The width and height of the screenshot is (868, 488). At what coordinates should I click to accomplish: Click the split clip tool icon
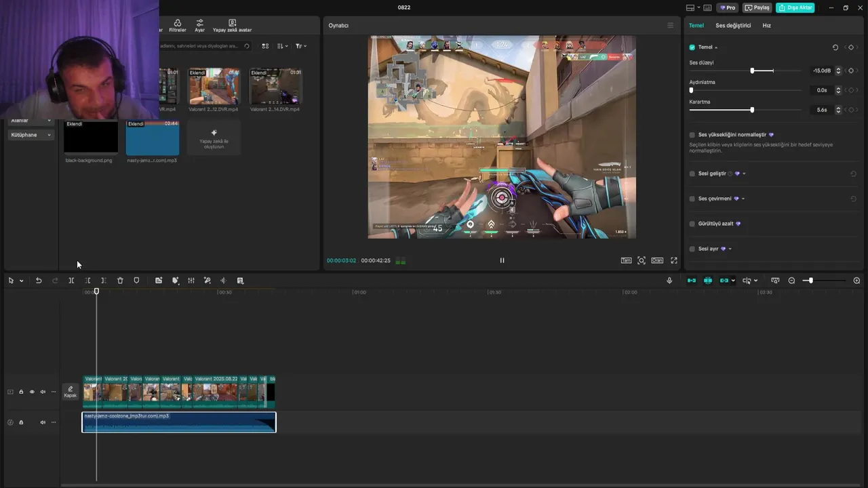point(71,281)
